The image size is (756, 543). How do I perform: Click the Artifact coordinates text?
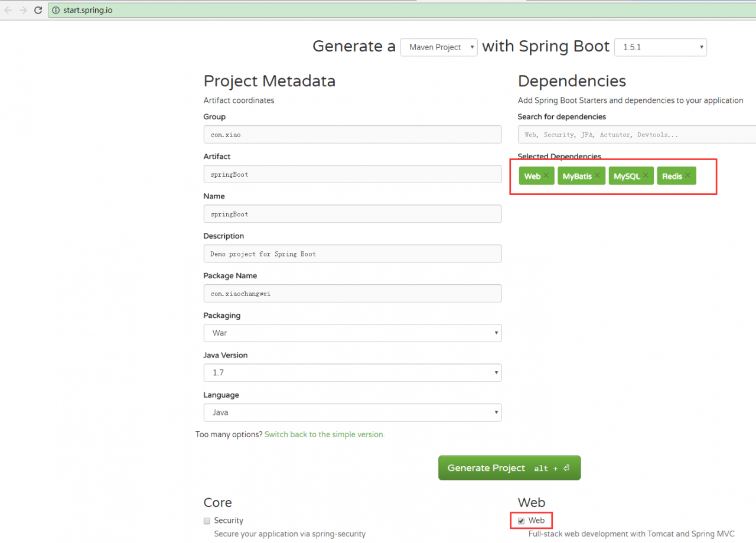(239, 100)
